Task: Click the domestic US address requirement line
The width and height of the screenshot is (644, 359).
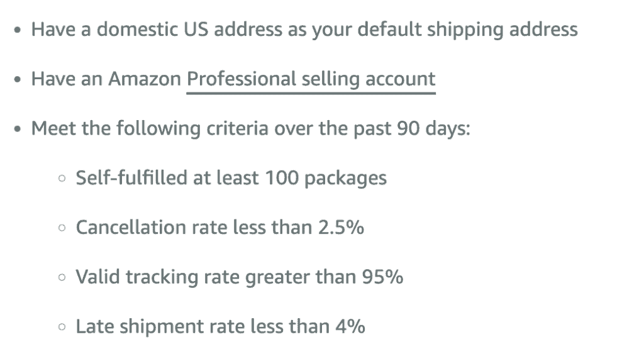Action: tap(304, 30)
